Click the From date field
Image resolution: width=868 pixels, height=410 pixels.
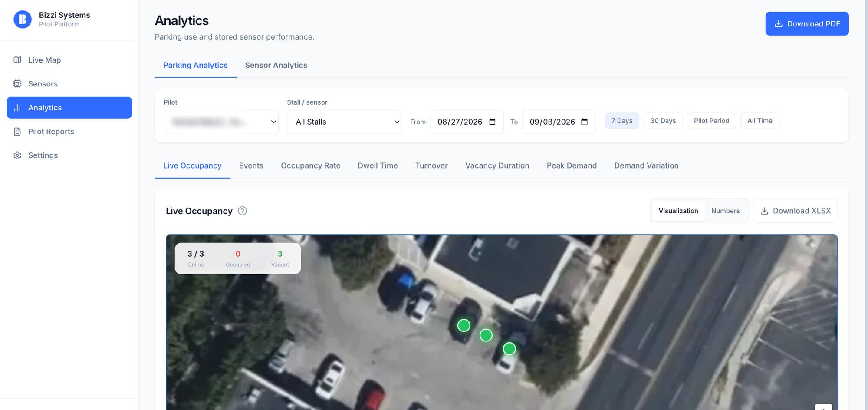click(467, 122)
